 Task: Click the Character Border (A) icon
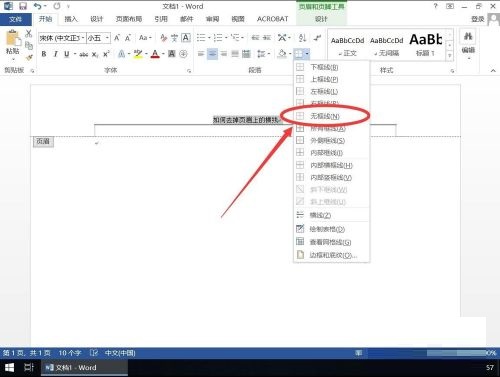(x=186, y=38)
